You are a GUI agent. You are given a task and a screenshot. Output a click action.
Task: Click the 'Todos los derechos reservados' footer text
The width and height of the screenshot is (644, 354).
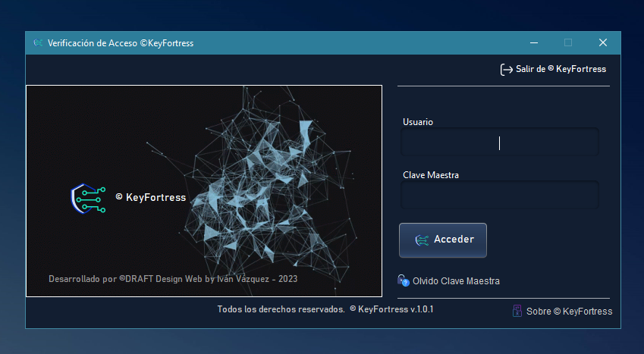click(281, 309)
